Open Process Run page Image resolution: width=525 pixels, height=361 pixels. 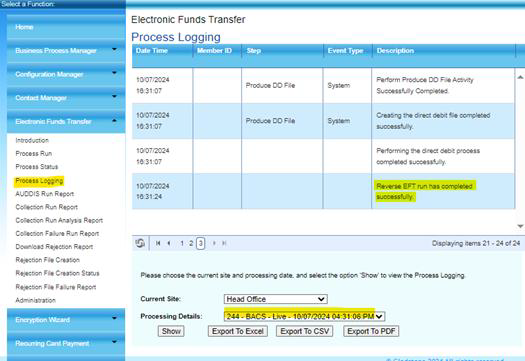(34, 153)
